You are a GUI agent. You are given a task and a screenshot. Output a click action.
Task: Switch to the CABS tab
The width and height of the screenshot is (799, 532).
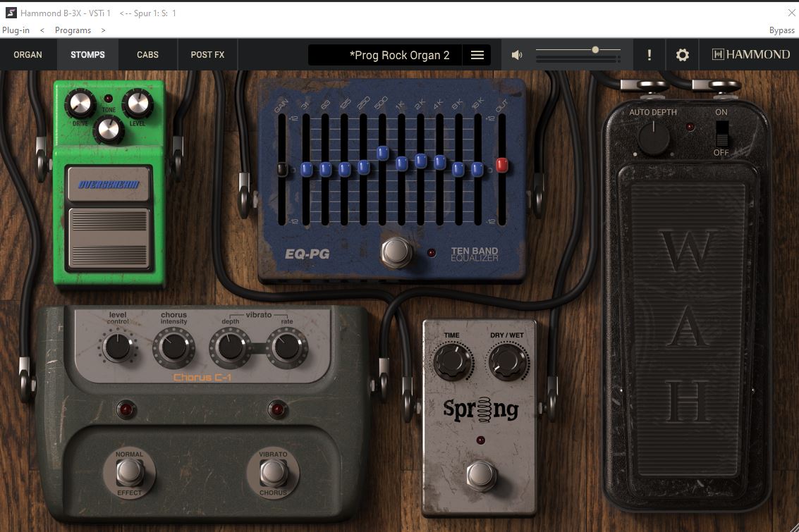(x=147, y=55)
